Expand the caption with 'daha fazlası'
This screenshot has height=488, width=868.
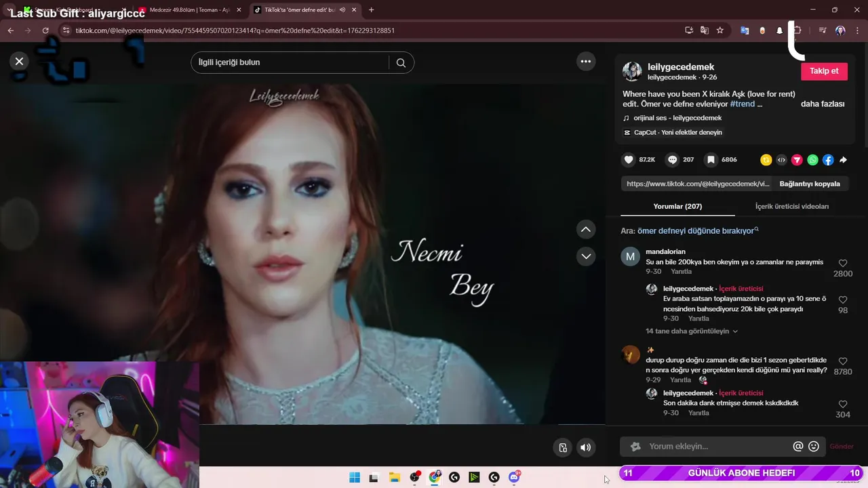823,104
